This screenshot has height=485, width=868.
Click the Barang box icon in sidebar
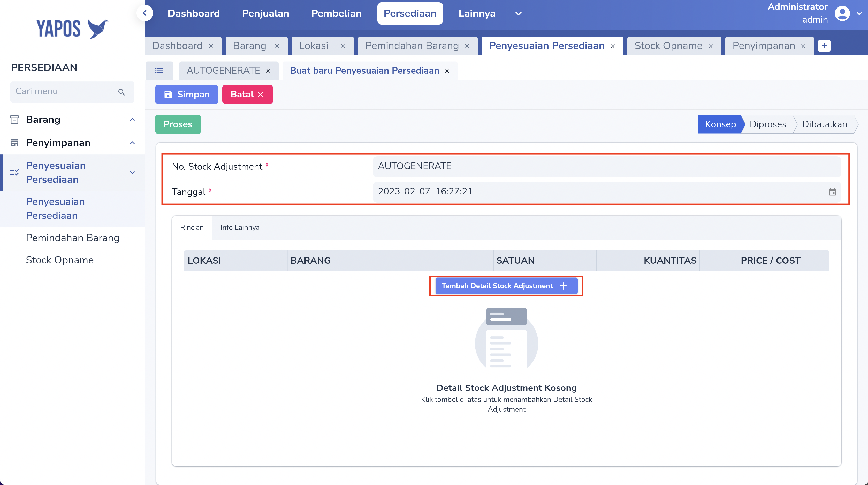(14, 120)
